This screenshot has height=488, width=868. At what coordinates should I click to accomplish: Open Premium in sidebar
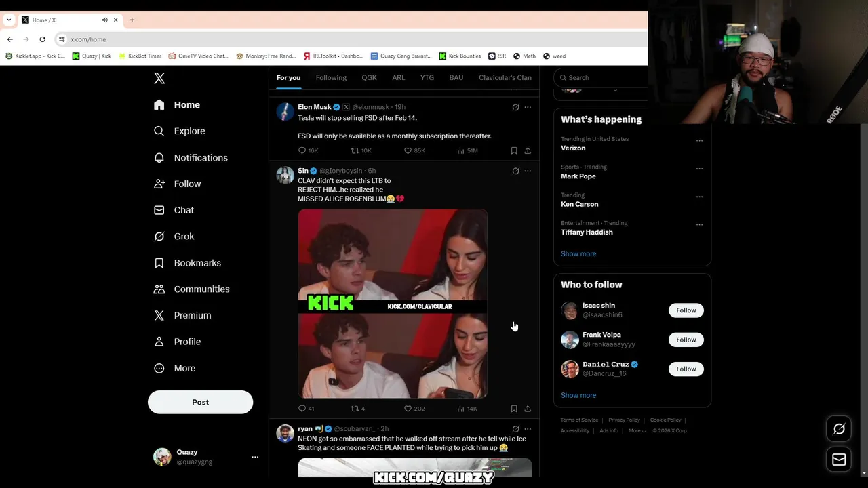tap(182, 315)
